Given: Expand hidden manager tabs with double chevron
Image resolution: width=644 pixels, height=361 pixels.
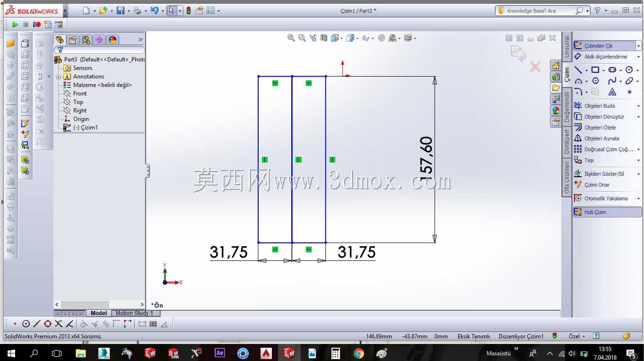Looking at the screenshot, I should point(140,40).
